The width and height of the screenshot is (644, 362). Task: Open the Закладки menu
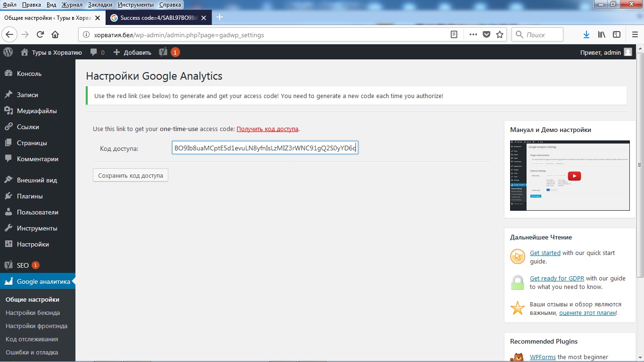[x=100, y=5]
